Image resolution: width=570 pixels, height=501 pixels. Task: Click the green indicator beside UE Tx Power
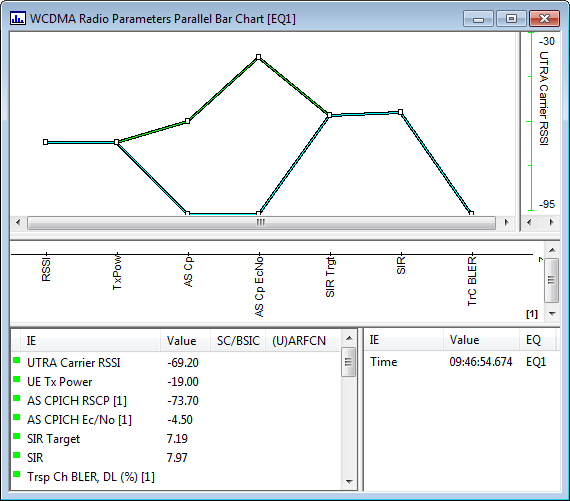[x=16, y=379]
